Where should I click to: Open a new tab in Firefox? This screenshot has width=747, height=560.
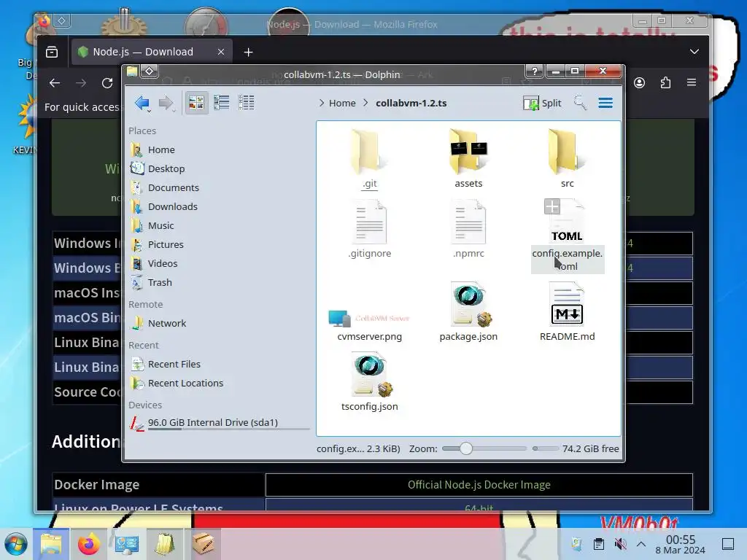[248, 52]
